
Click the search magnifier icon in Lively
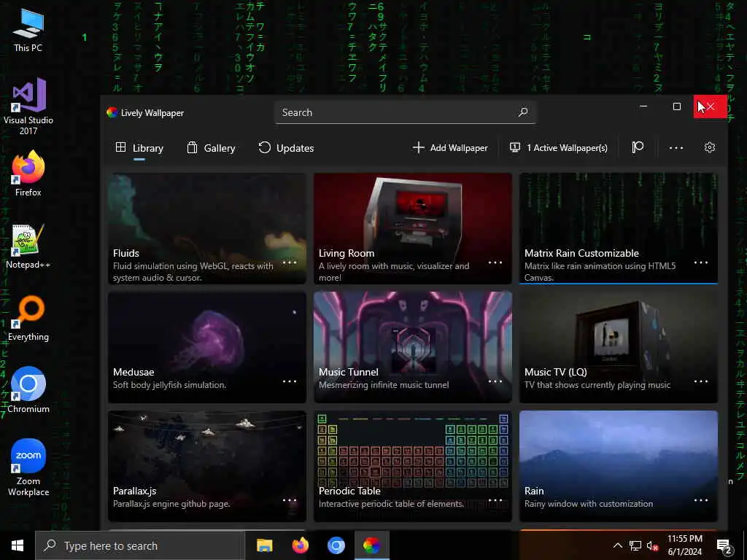click(523, 112)
